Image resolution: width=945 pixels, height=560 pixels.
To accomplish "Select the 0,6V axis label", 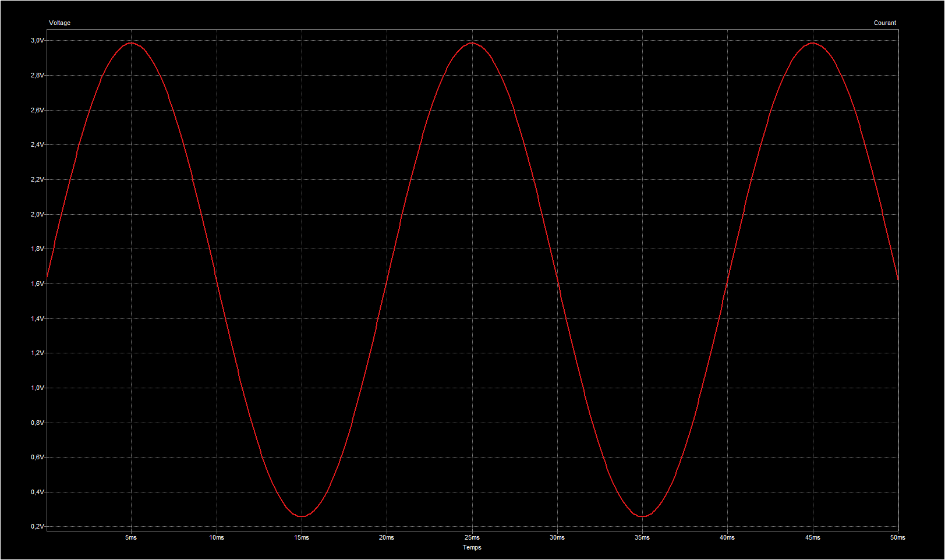I will 37,457.
